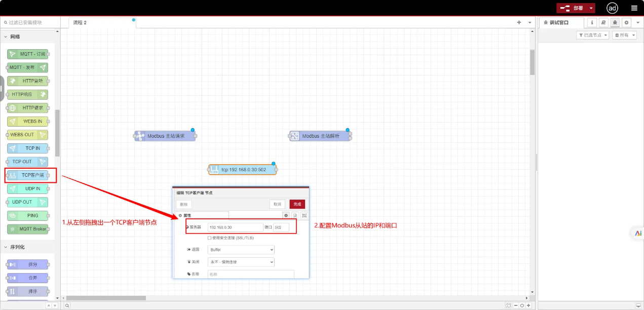Screen dimensions: 644x310
Task: Open the selected nodes filter dropdown
Action: 592,35
